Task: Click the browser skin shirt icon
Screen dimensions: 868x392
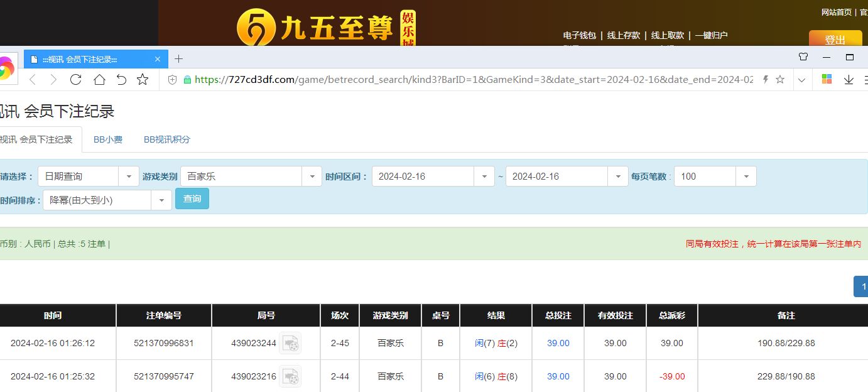Action: coord(803,57)
